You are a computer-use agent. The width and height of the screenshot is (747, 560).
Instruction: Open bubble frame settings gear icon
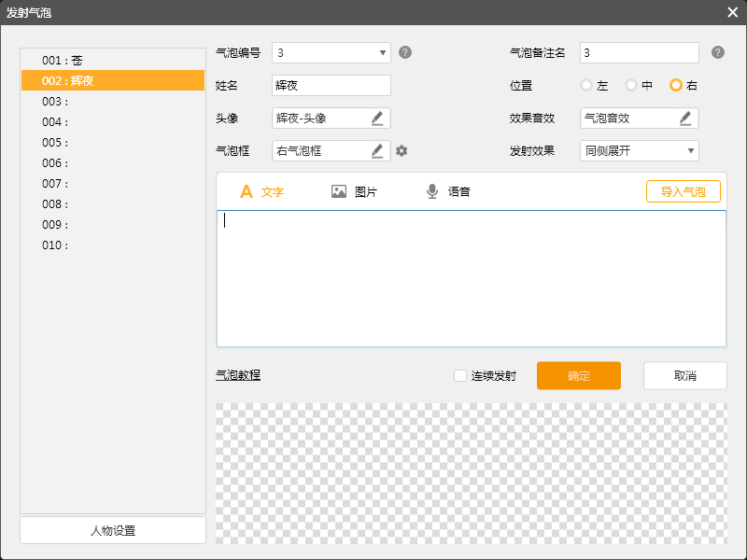click(x=402, y=150)
